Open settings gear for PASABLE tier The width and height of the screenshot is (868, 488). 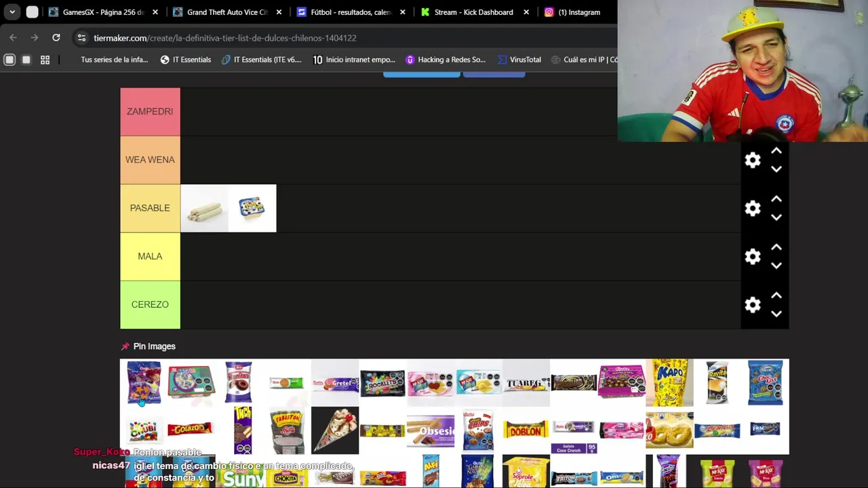753,208
